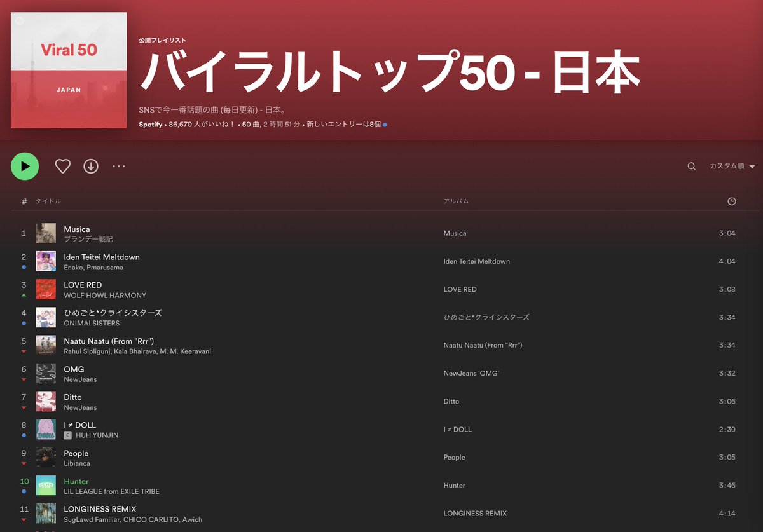Viewport: 763px width, 532px height.
Task: Search within the playlist
Action: click(691, 167)
